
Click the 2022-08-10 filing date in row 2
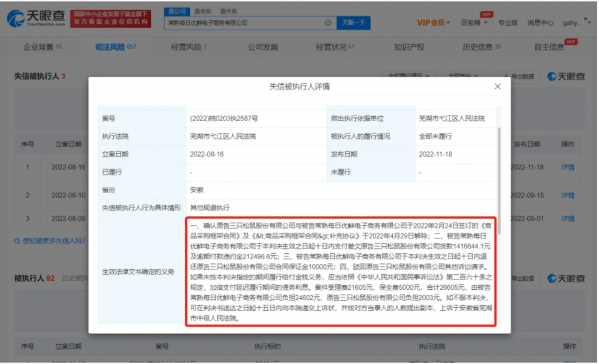pyautogui.click(x=68, y=196)
